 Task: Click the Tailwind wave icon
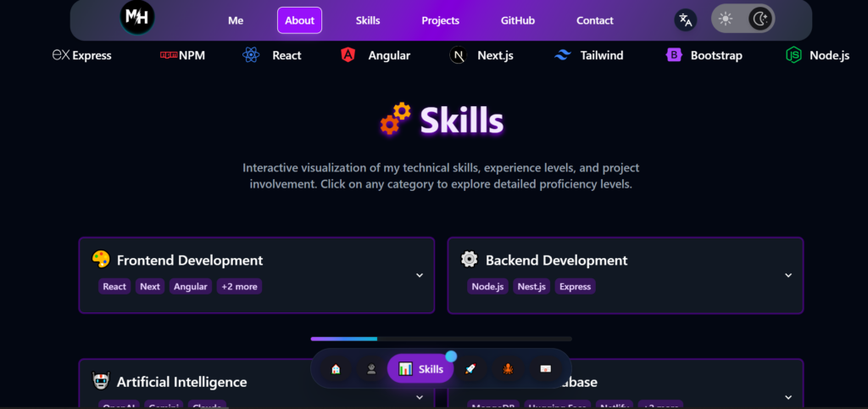563,55
